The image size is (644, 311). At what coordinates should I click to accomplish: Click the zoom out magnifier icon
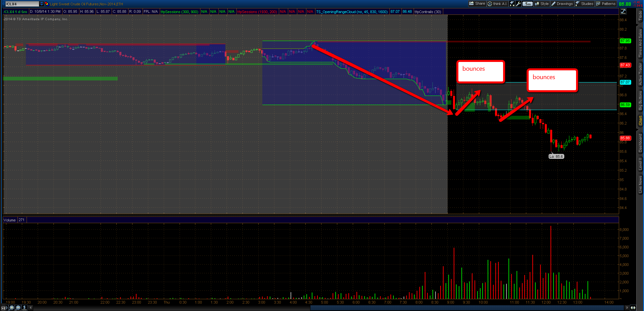coord(18,308)
